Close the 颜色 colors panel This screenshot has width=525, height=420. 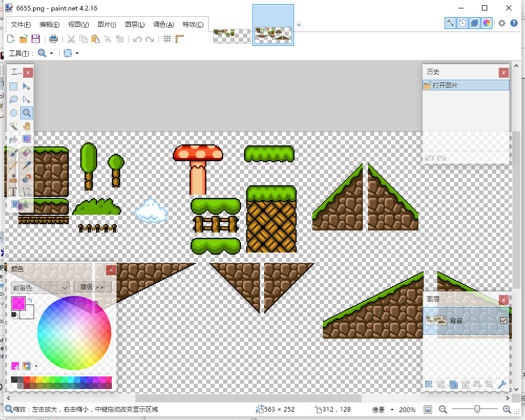pyautogui.click(x=111, y=270)
